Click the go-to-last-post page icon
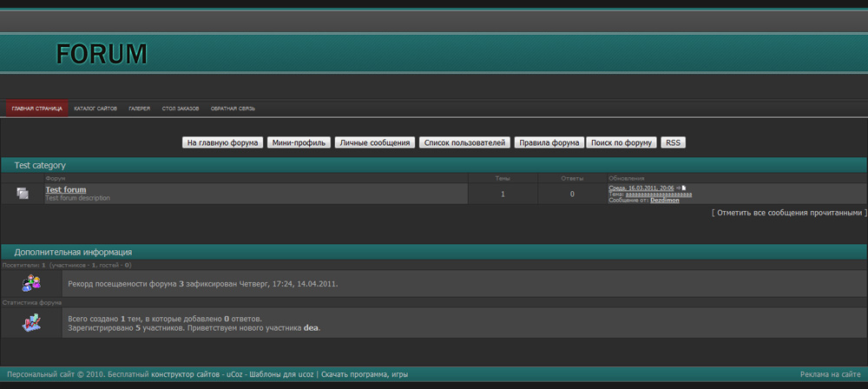868x389 pixels. coord(684,188)
